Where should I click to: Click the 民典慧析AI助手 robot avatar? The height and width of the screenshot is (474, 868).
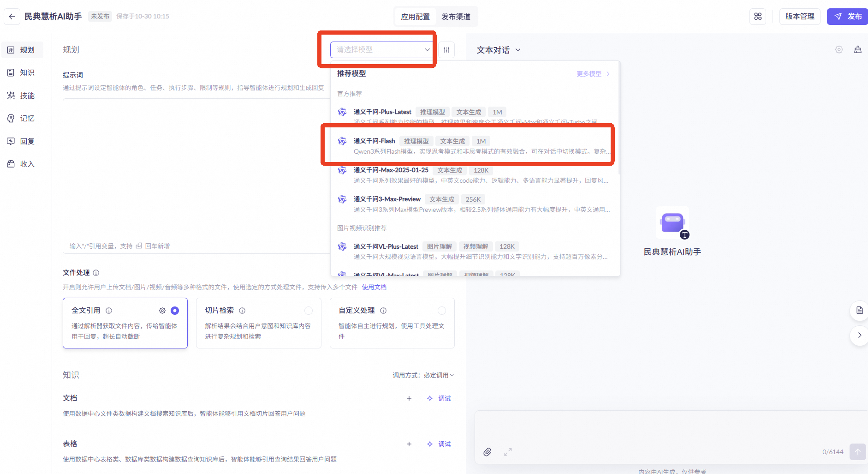[x=672, y=223]
